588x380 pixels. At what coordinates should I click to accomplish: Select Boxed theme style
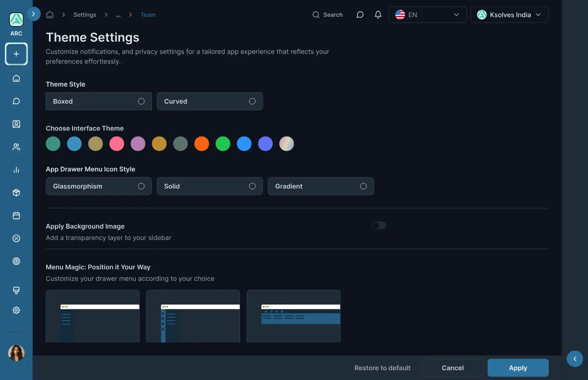98,101
